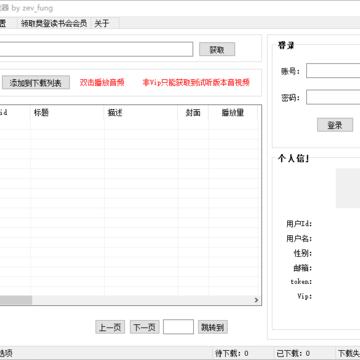Click the 用户名 label
The height and width of the screenshot is (360, 360).
pyautogui.click(x=299, y=239)
